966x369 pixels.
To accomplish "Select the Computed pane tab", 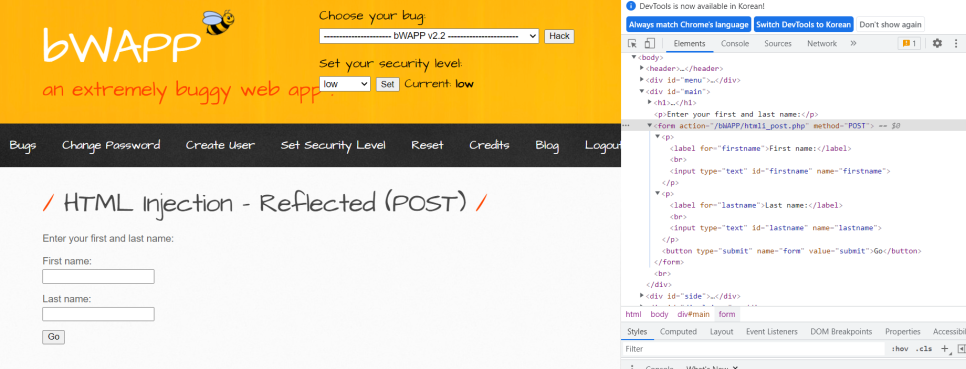I will pos(678,331).
